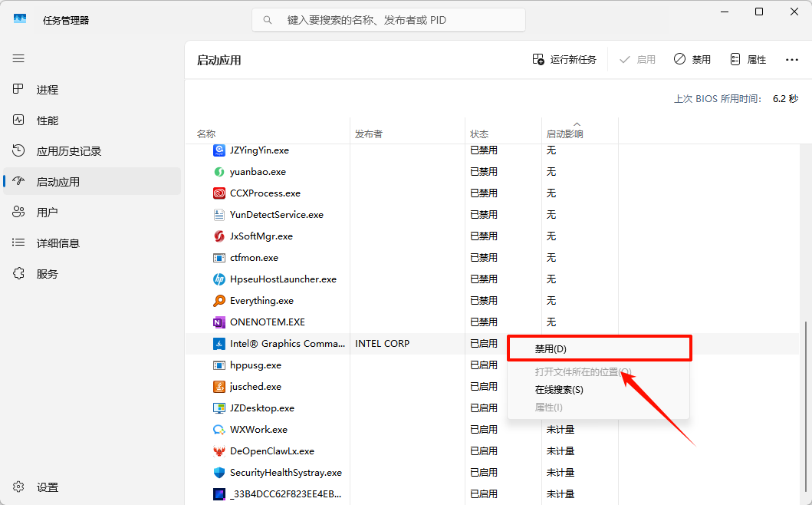Click the yuanbao.exe icon

click(x=219, y=172)
